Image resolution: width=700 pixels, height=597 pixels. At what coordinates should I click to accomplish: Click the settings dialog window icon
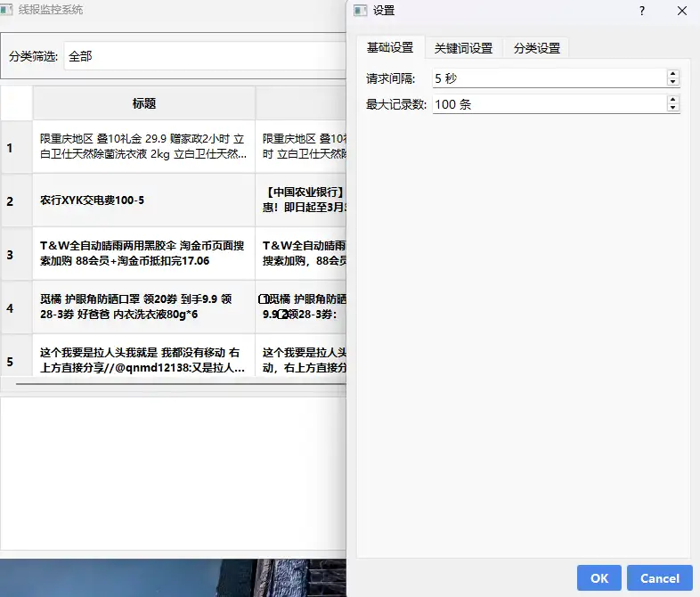[360, 11]
